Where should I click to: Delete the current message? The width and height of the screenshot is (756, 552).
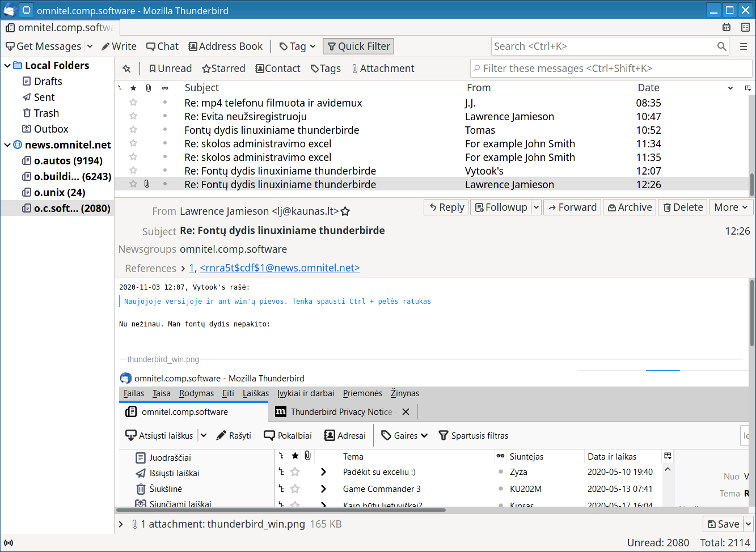(683, 207)
